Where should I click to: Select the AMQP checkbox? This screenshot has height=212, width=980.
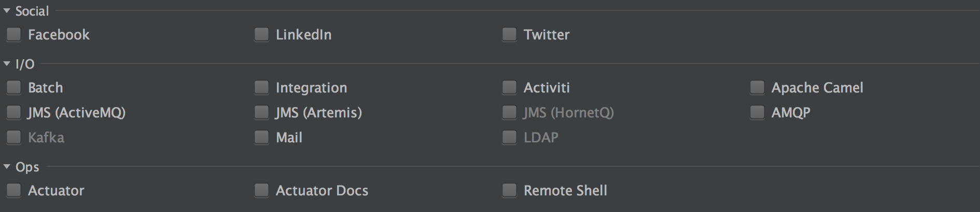[757, 113]
